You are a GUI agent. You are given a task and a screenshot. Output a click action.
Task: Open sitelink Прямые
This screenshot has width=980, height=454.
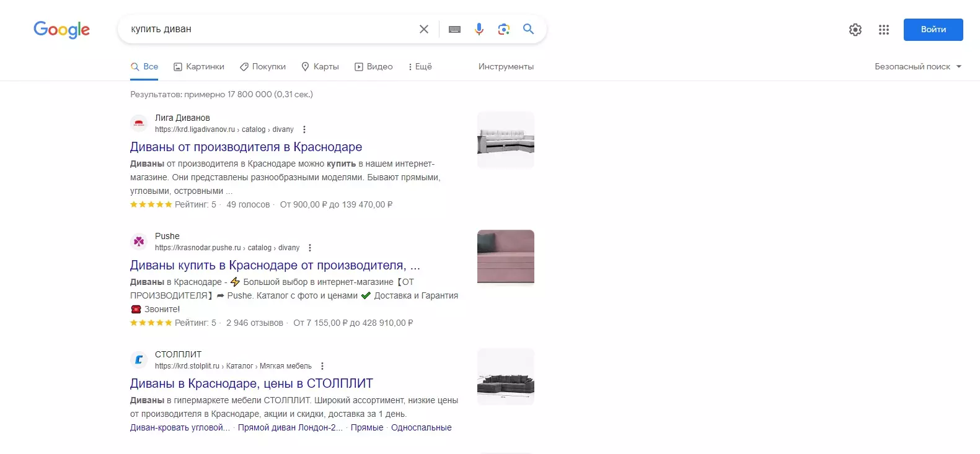coord(367,427)
